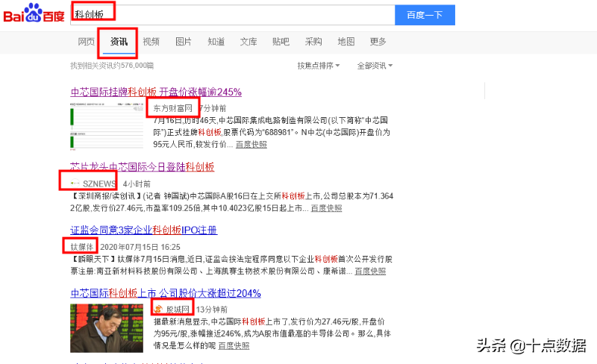
Task: Click the 2020年07月15日 16:25 timestamp
Action: (140, 247)
